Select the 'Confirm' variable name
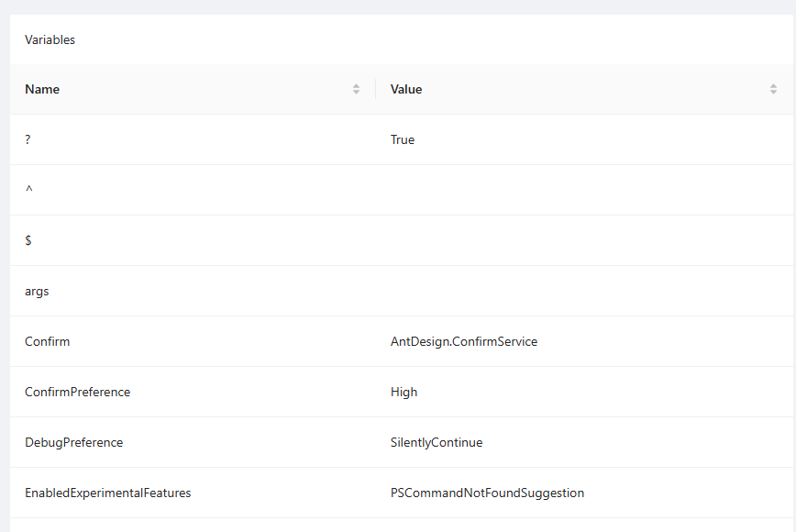The image size is (796, 532). tap(47, 341)
